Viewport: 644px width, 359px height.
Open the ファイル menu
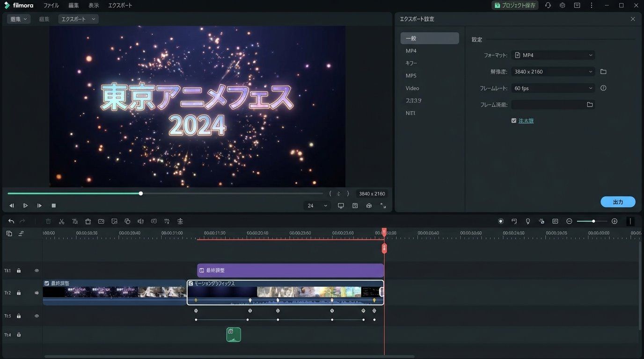(51, 5)
